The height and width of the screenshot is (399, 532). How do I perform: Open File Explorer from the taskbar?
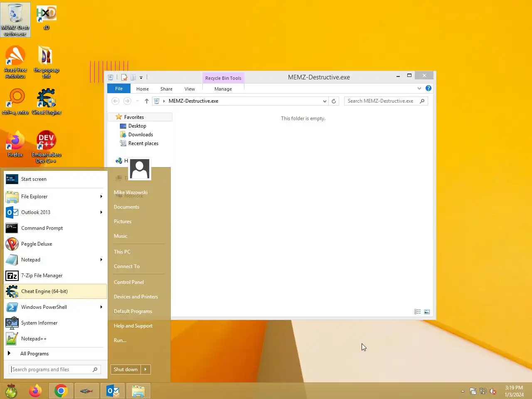138,391
